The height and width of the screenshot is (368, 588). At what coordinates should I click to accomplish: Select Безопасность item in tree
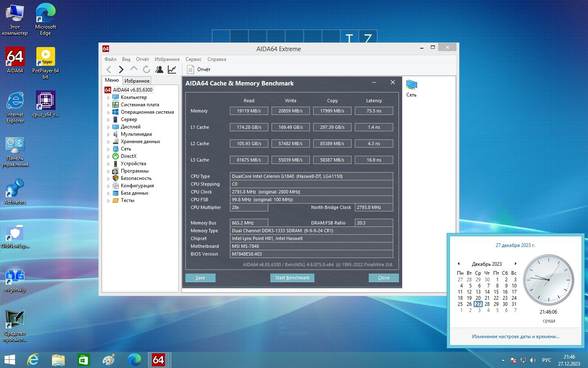136,178
